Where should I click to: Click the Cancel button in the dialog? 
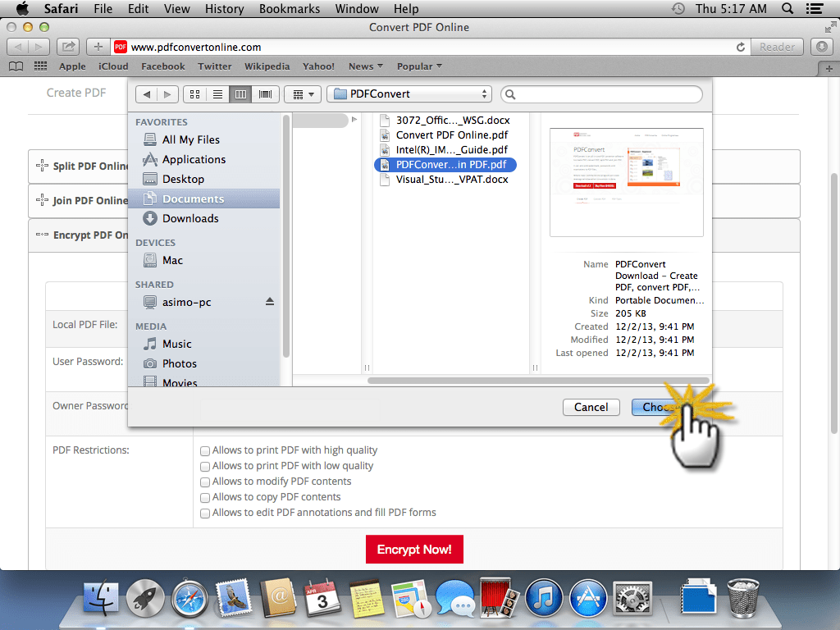591,407
